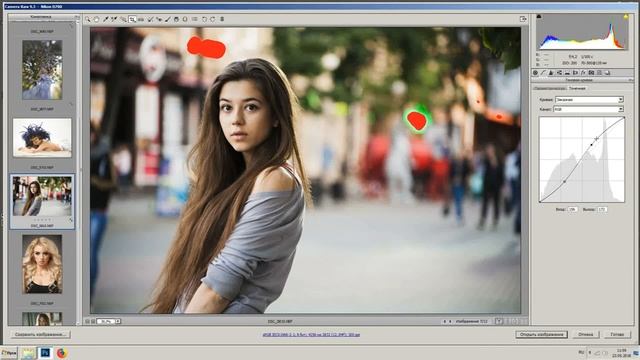This screenshot has height=360, width=640.
Task: Select the Adjustment Brush tool
Action: point(168,19)
